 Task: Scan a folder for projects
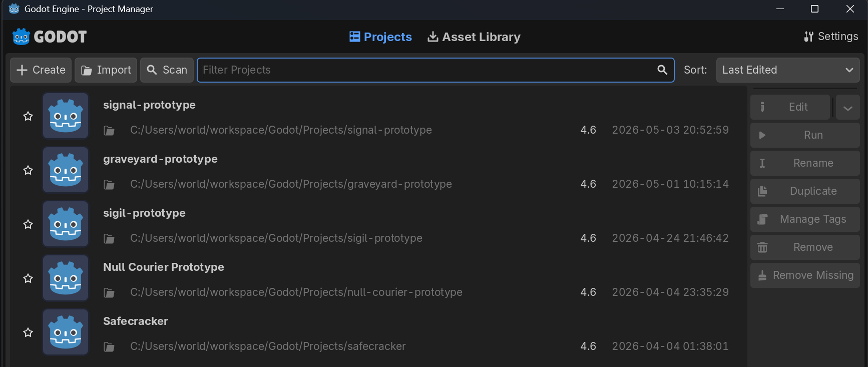click(167, 70)
